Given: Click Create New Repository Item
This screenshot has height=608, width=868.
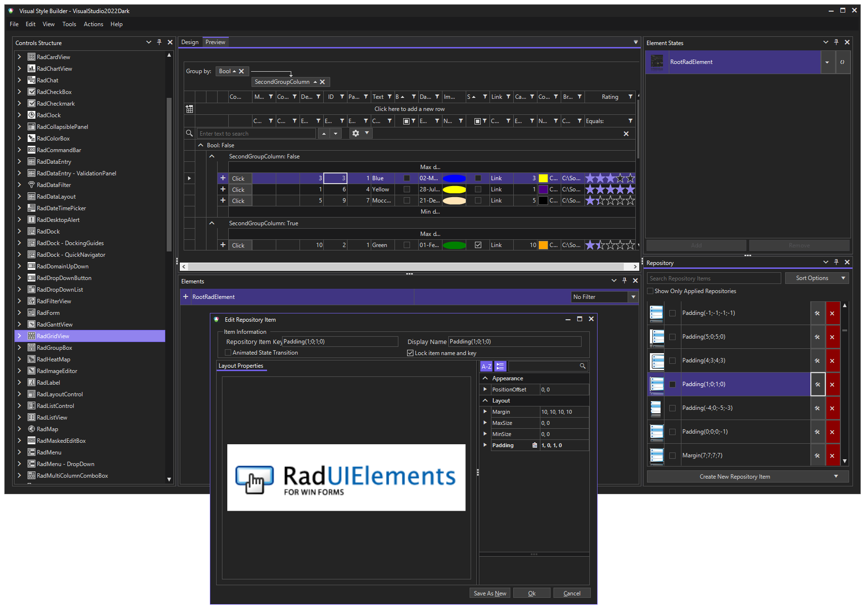Looking at the screenshot, I should [x=735, y=476].
